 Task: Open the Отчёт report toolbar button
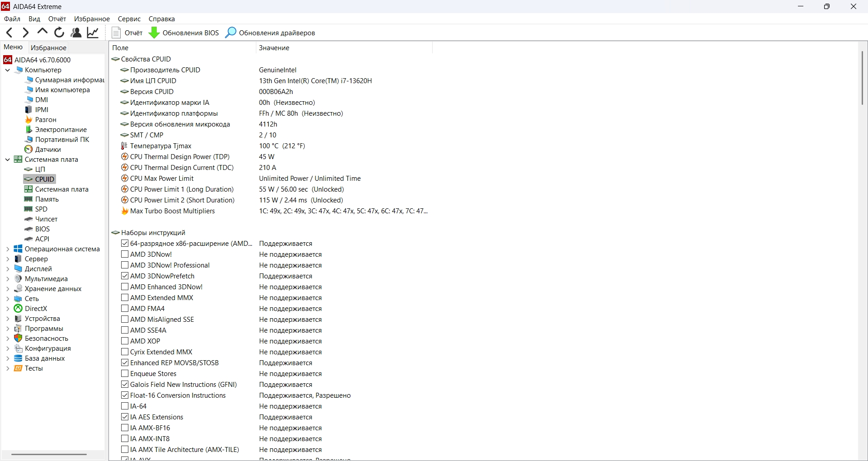point(127,33)
